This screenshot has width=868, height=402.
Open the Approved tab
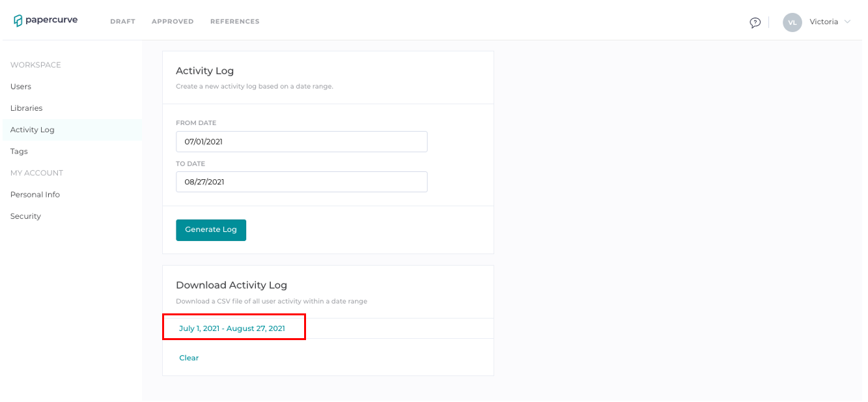[x=173, y=22]
